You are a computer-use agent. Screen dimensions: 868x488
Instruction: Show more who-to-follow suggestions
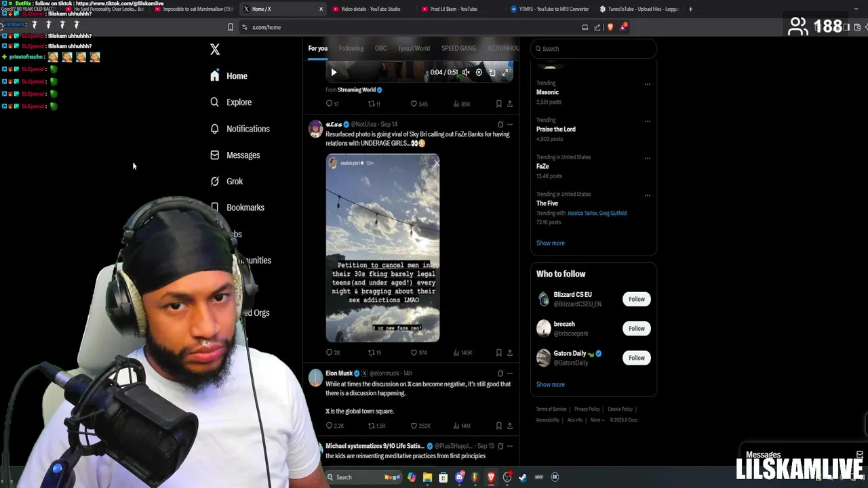click(x=550, y=384)
